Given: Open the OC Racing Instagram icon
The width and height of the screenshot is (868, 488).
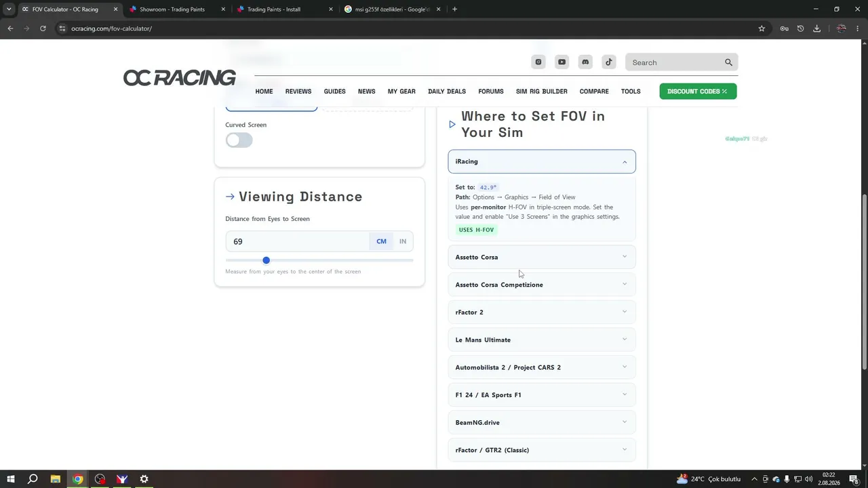Looking at the screenshot, I should 538,62.
